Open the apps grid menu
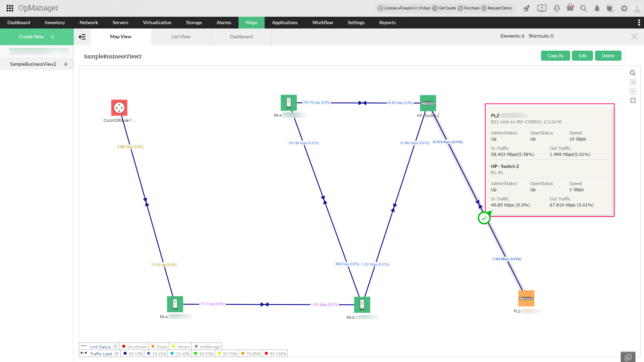The width and height of the screenshot is (644, 362). (x=10, y=8)
